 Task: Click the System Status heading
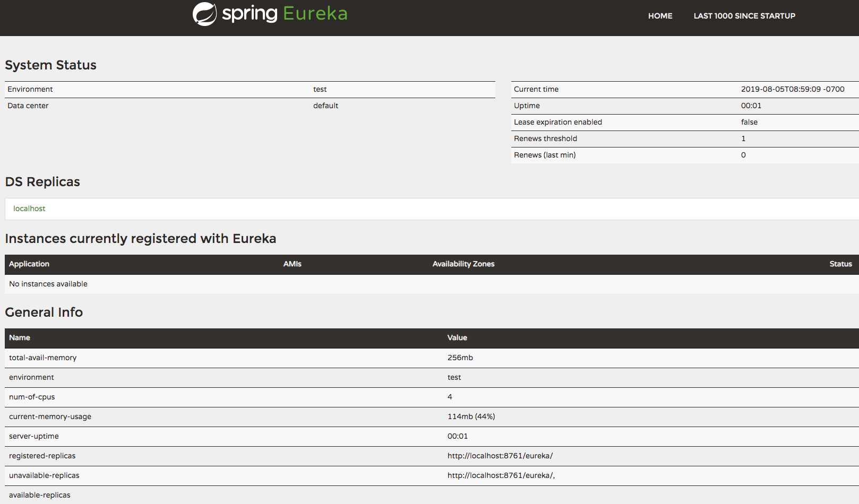50,65
